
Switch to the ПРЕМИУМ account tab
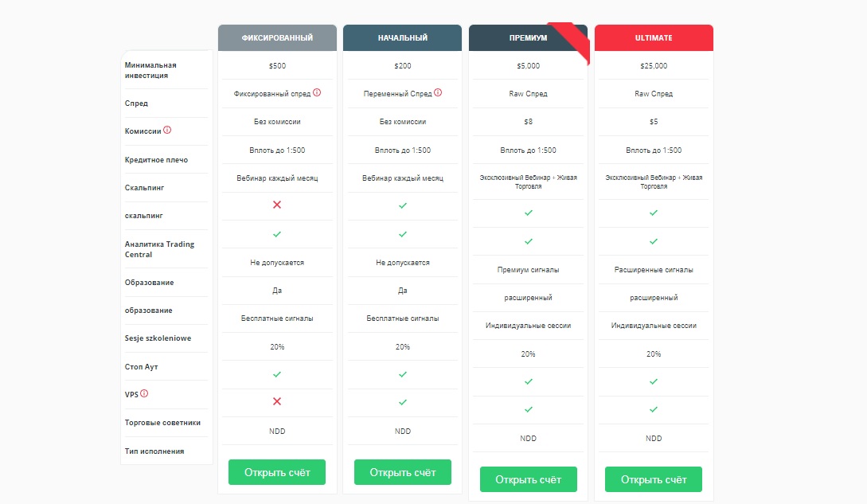(x=528, y=36)
